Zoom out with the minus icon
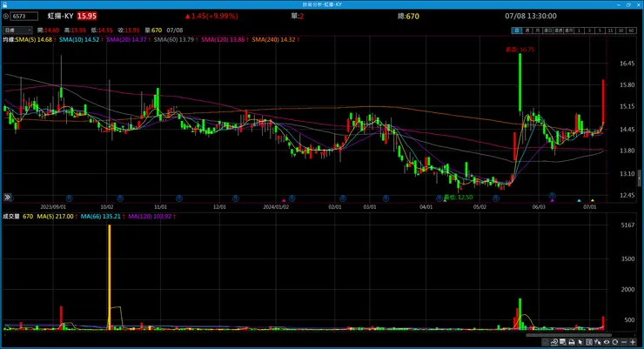This screenshot has width=644, height=349. (623, 342)
